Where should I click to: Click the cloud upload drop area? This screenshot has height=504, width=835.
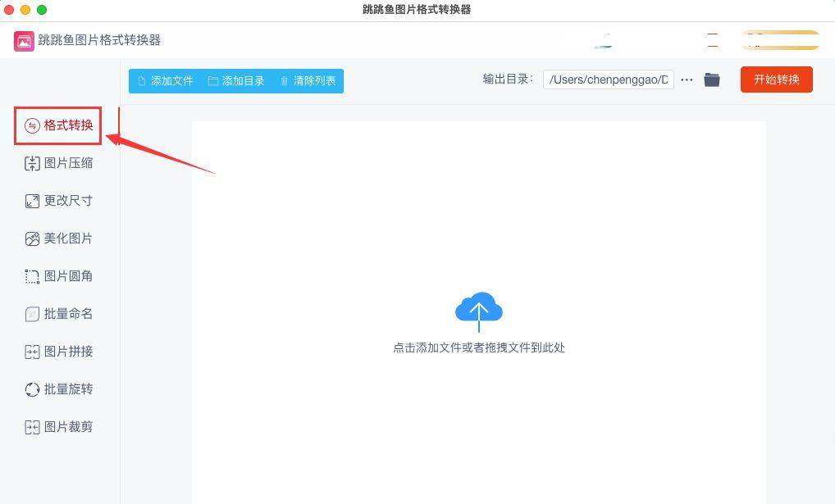point(478,310)
